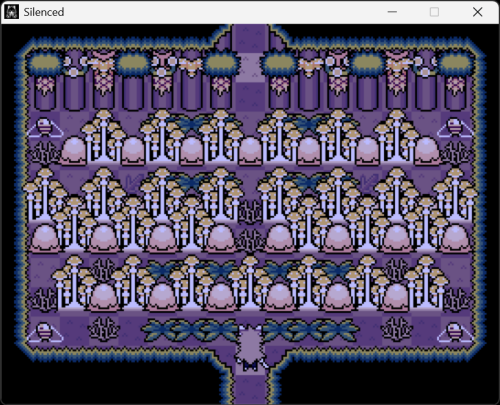500x405 pixels.
Task: Click the striped creature in the top-right corner
Action: tap(455, 127)
